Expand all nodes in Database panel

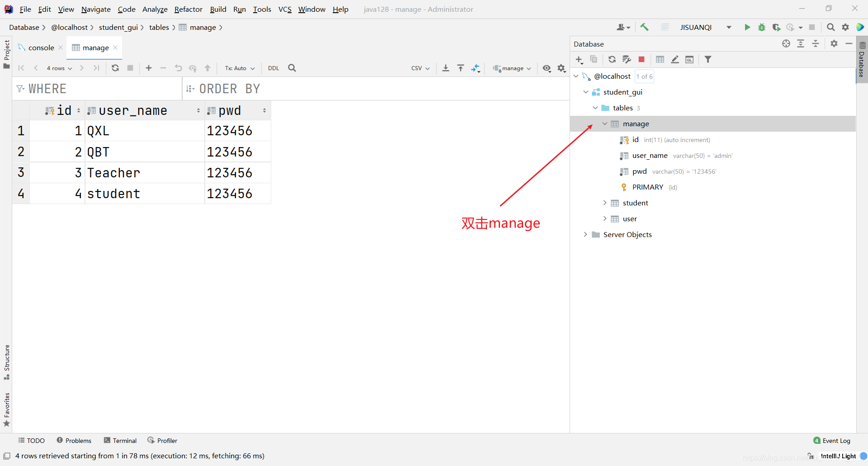point(801,43)
